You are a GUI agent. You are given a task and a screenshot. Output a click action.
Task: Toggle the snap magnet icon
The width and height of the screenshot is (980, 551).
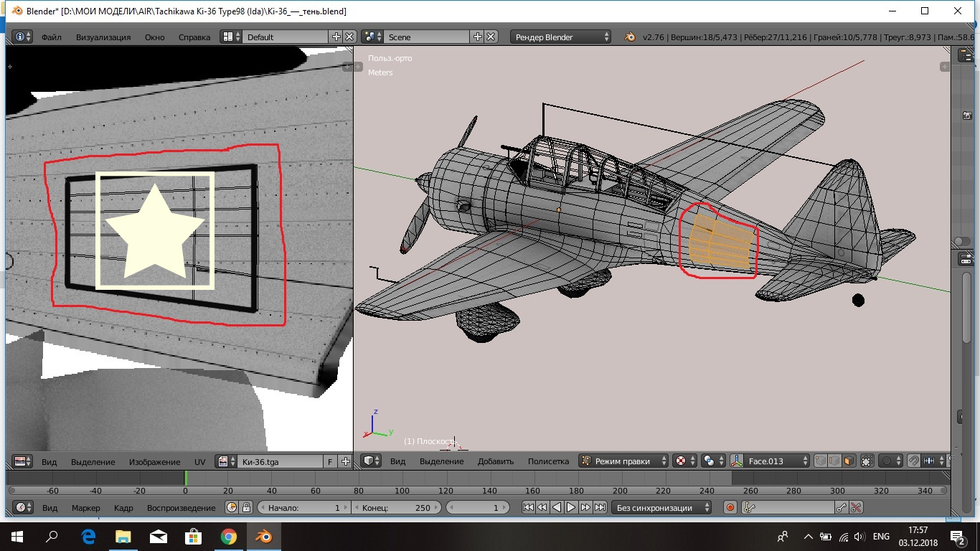click(x=914, y=461)
